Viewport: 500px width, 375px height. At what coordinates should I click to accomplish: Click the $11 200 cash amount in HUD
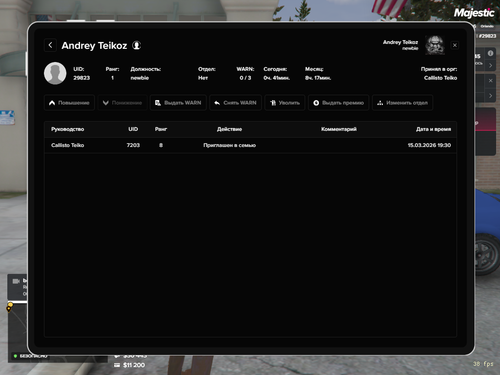coord(134,365)
